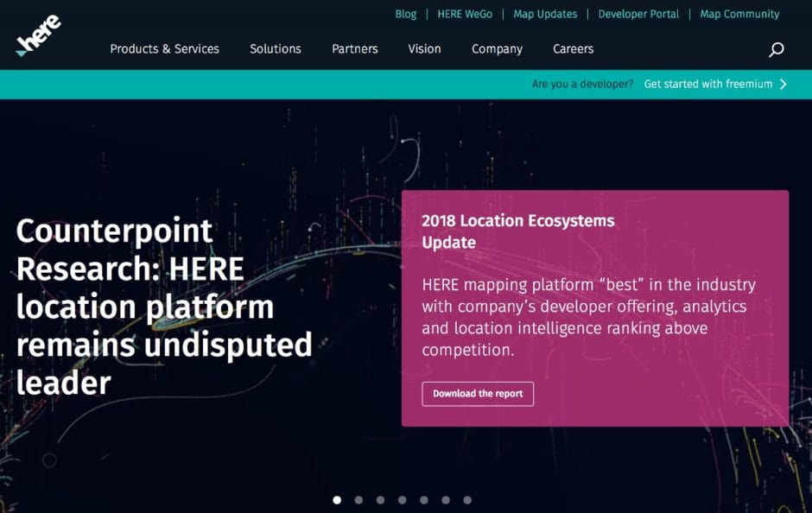The image size is (812, 513).
Task: Visit the Developer Portal
Action: point(638,14)
